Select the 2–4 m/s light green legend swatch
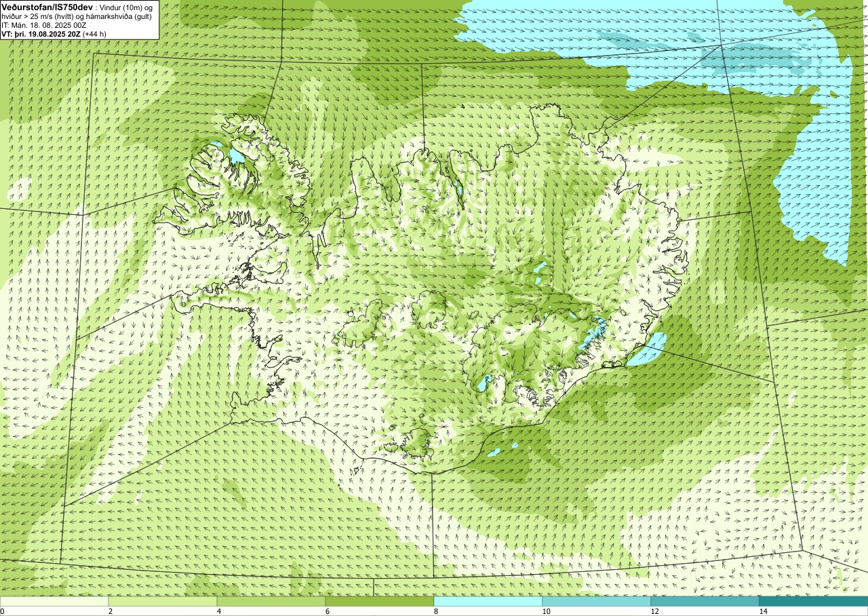 pyautogui.click(x=163, y=601)
